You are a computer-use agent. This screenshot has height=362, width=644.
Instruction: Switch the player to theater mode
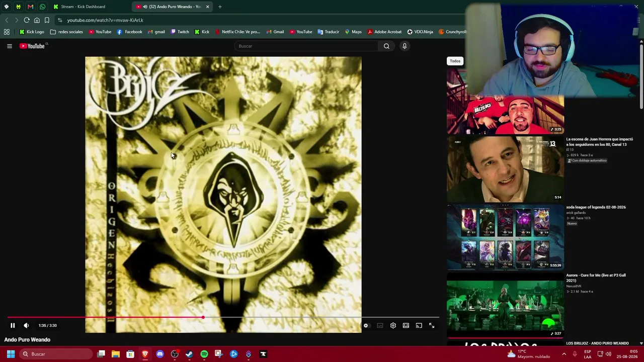406,325
